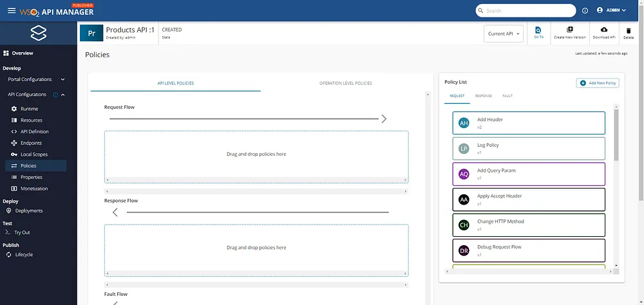Screen dimensions: 644x305
Task: Click the stacked layers APIs icon
Action: (39, 33)
